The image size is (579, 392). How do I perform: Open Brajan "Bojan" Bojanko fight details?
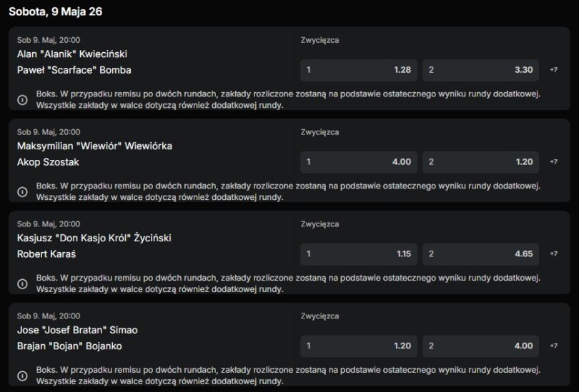pyautogui.click(x=69, y=346)
